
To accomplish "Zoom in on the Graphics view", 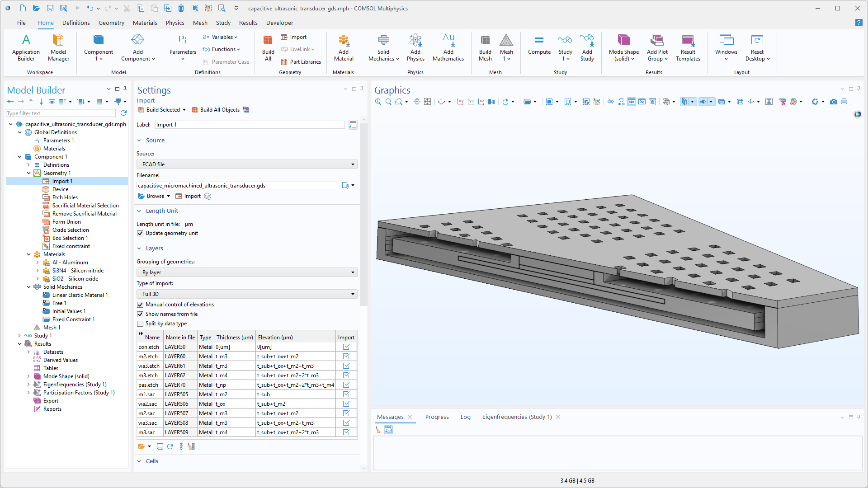I will (x=378, y=102).
